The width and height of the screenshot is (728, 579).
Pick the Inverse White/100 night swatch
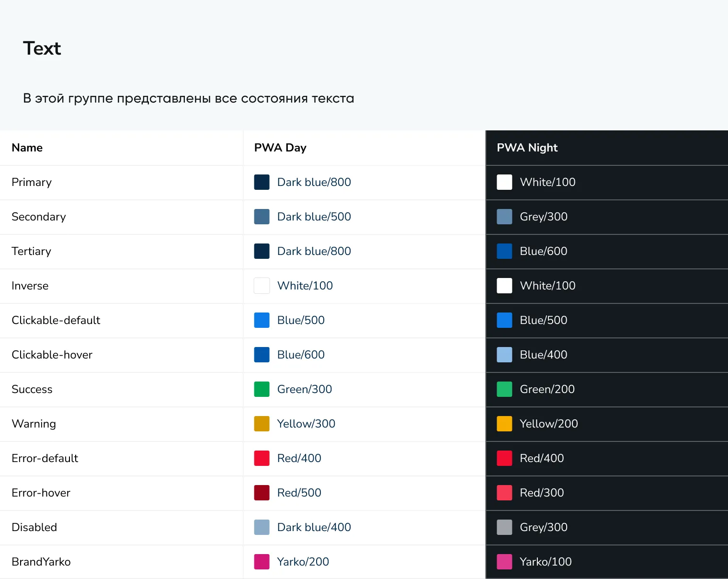point(504,286)
